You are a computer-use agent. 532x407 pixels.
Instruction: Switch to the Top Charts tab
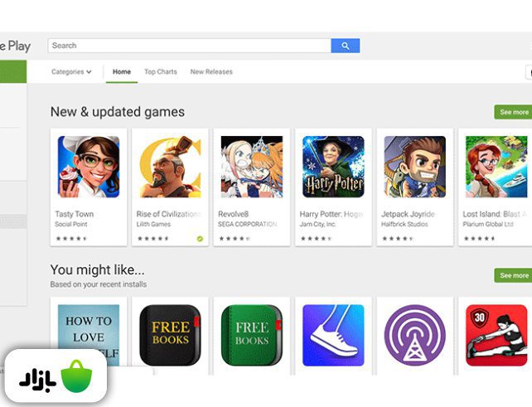[x=161, y=71]
